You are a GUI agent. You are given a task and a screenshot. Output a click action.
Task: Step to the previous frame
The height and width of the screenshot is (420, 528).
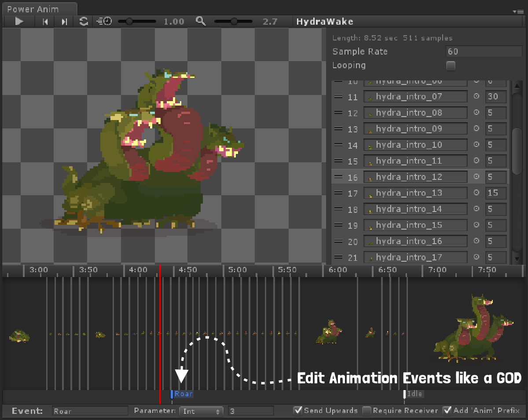(x=45, y=21)
